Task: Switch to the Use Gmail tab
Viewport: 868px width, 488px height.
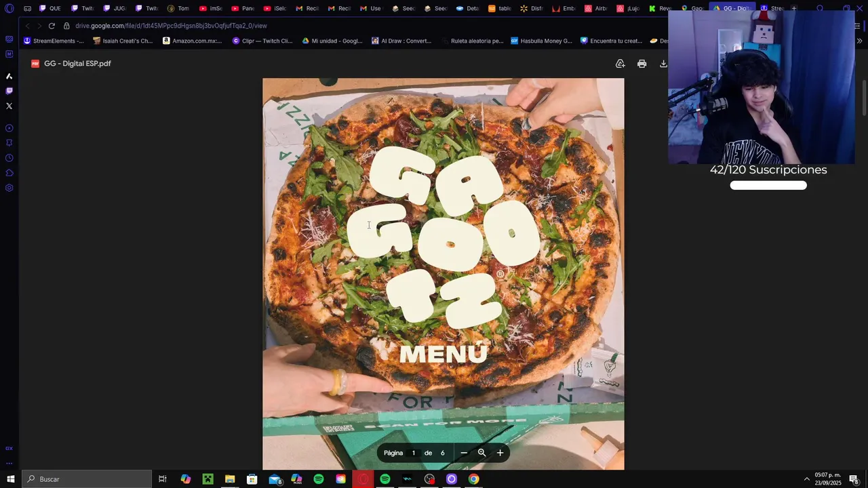Action: [370, 9]
